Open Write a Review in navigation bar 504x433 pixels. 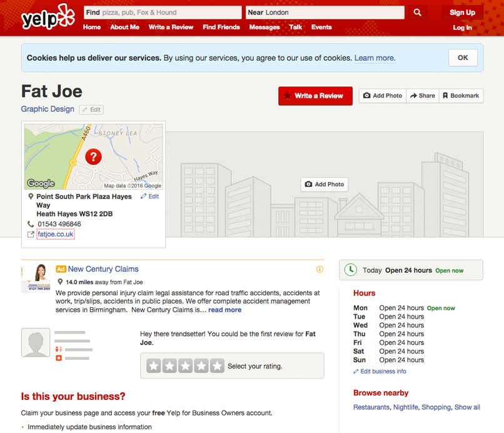click(x=171, y=28)
